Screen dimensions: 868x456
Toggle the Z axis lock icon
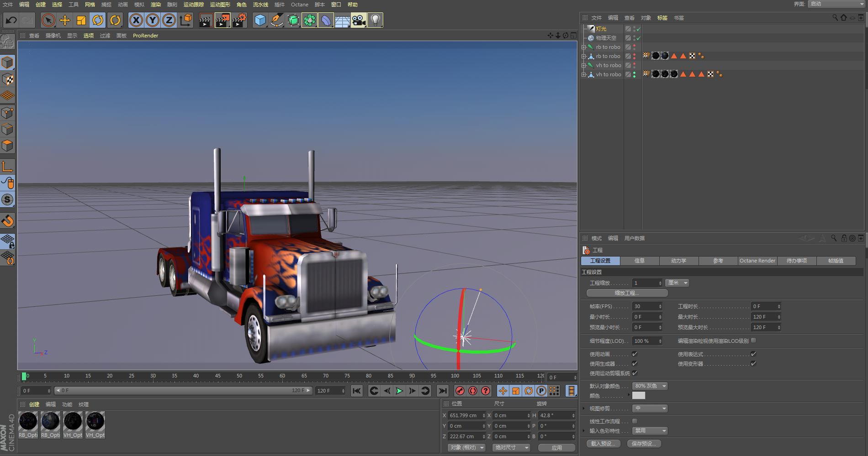(x=169, y=20)
